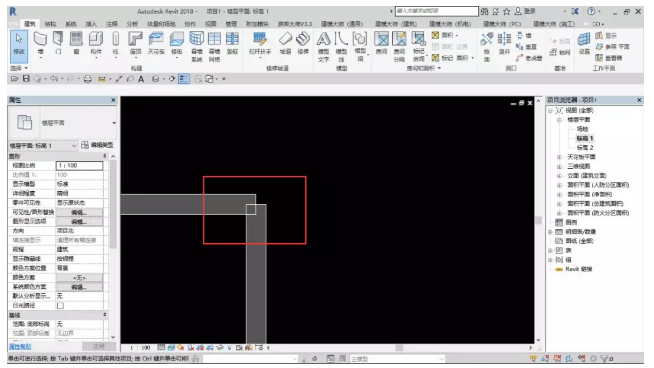Pick the Component (构件) tool
Viewport: 654px width, 368px height.
[96, 43]
